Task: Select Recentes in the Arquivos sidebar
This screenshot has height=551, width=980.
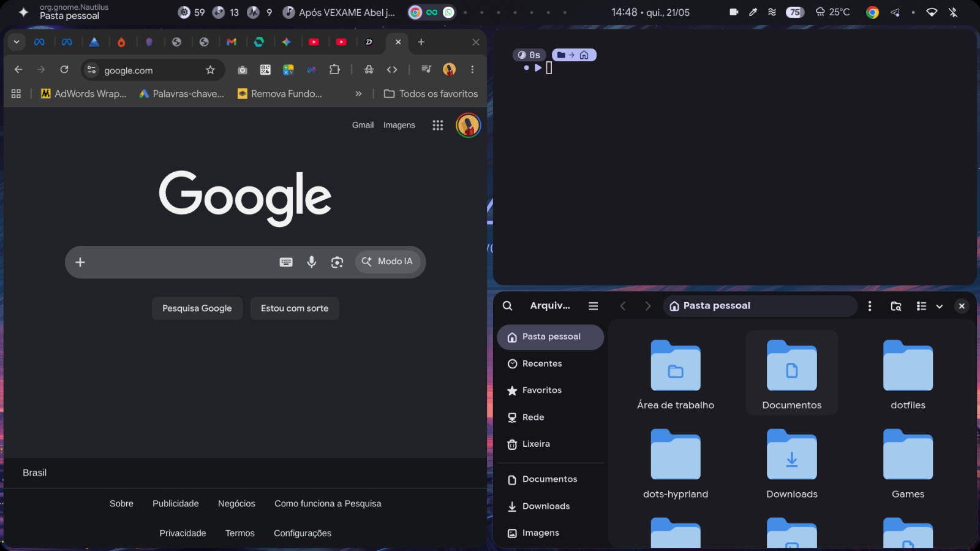Action: click(x=551, y=364)
